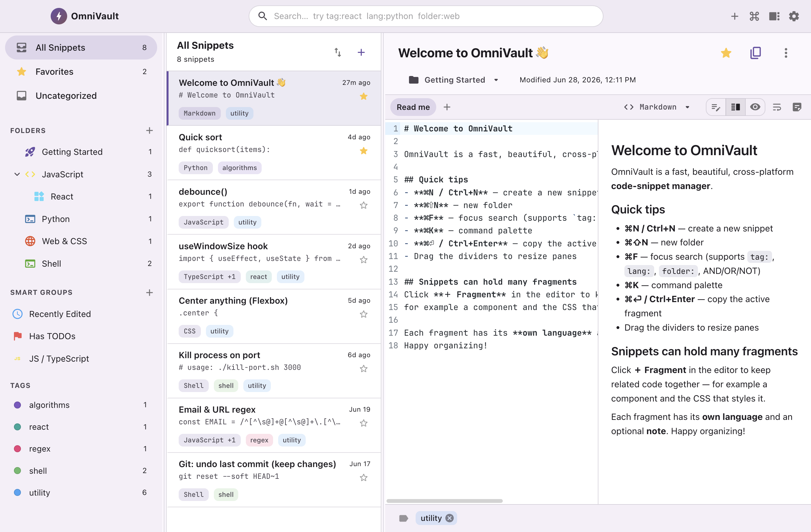Screen dimensions: 811x532
Task: Open settings gear icon
Action: (794, 16)
